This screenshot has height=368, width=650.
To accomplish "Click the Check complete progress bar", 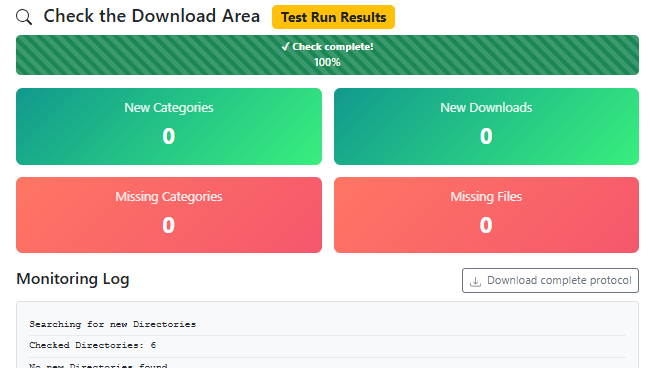I will [327, 55].
